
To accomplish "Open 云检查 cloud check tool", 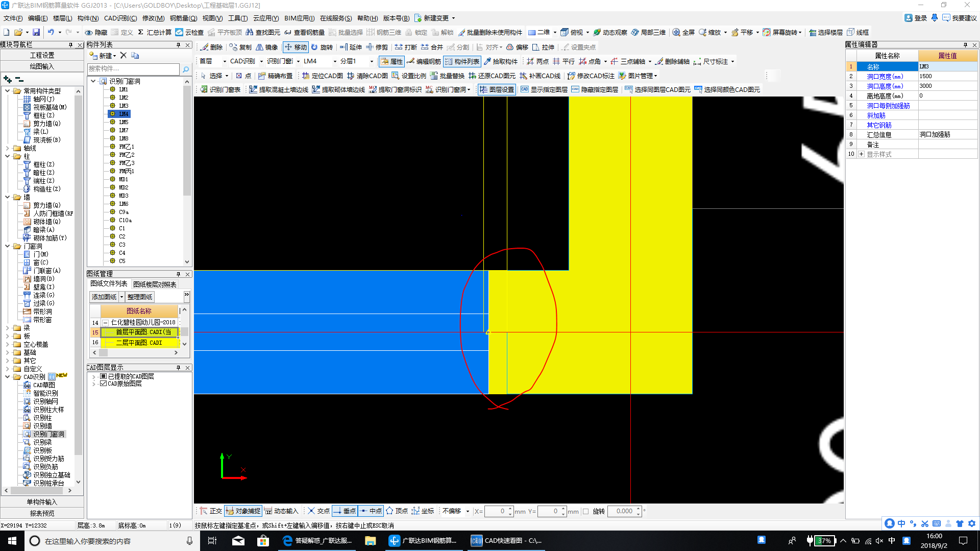I will [x=189, y=32].
